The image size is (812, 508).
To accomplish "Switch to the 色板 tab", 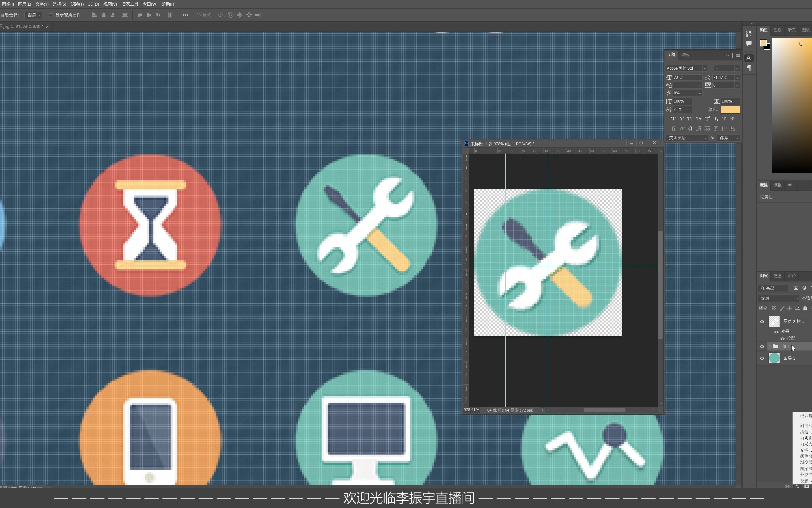I will click(777, 30).
